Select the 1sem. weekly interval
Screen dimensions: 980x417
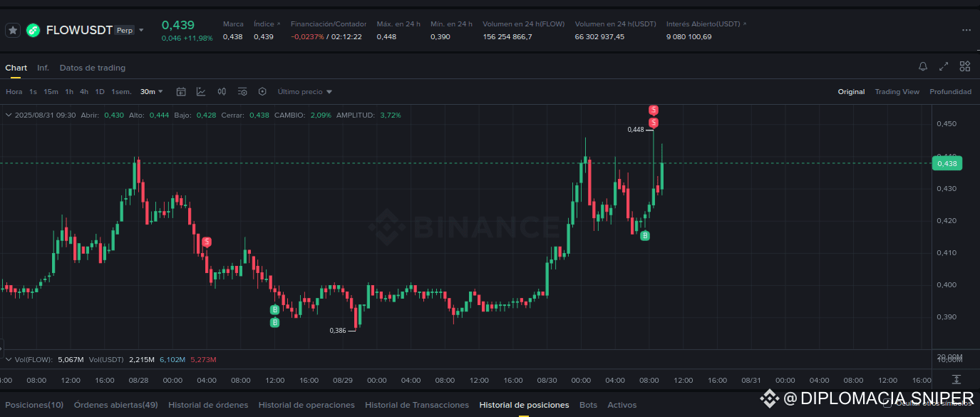[122, 91]
